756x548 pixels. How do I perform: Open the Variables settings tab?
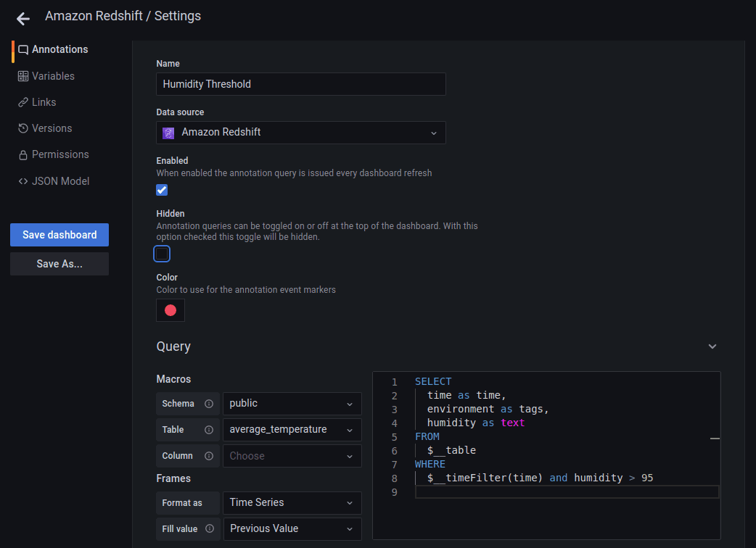(x=52, y=76)
